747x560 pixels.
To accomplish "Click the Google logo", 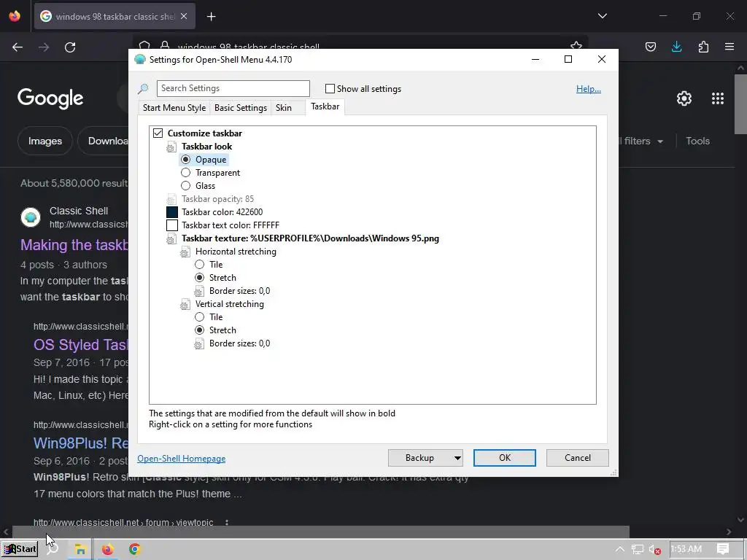I will (50, 98).
